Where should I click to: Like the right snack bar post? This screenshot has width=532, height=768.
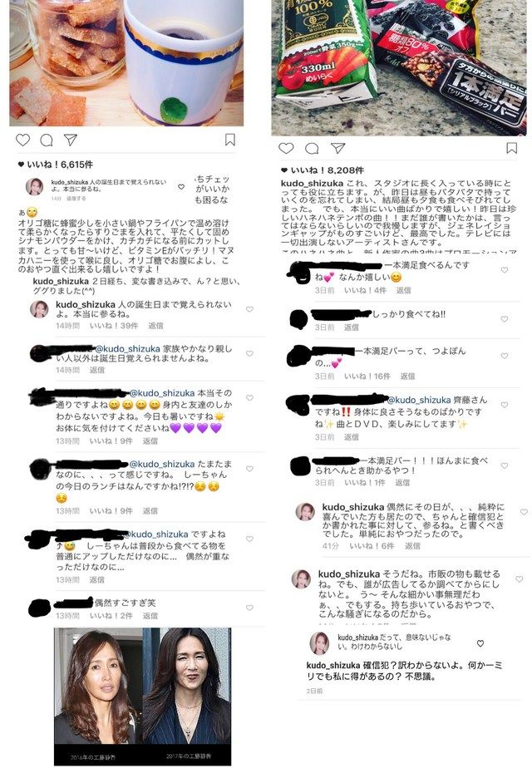tap(286, 148)
